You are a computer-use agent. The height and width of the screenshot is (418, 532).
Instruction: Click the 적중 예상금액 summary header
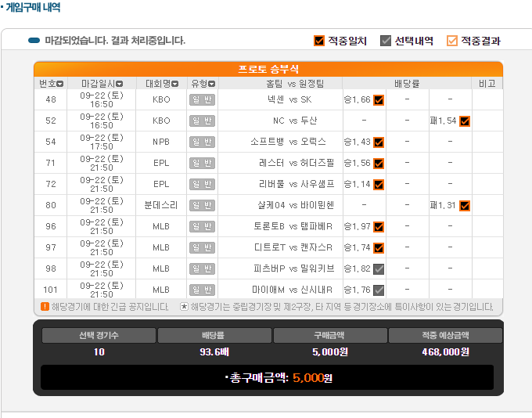click(444, 336)
